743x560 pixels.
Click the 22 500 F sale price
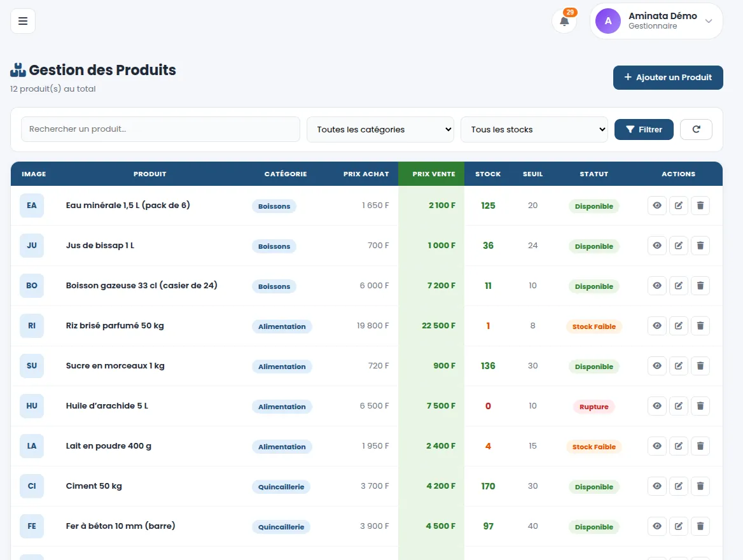438,326
